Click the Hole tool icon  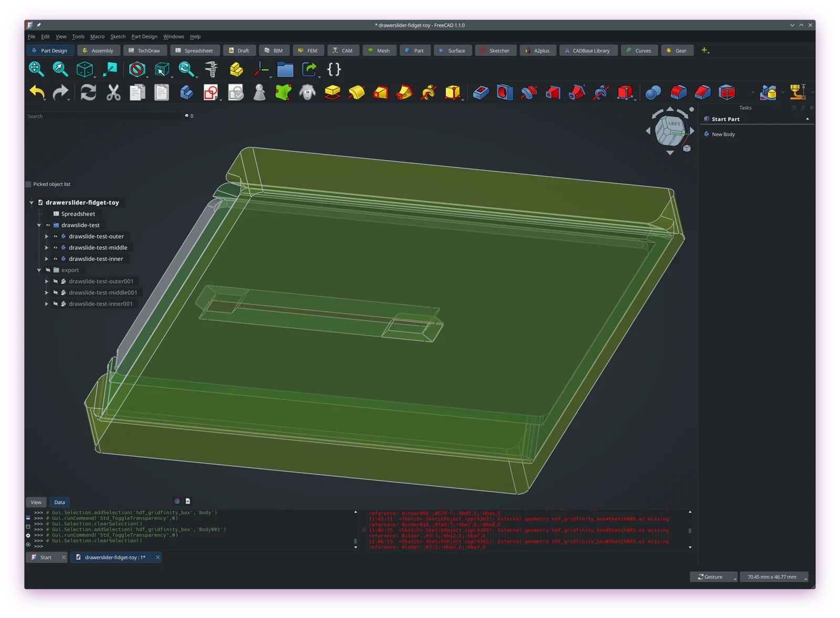[x=505, y=93]
